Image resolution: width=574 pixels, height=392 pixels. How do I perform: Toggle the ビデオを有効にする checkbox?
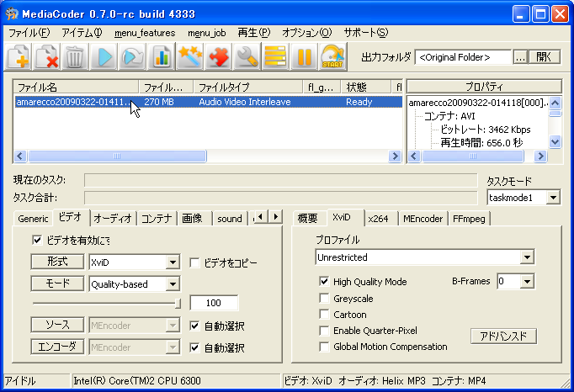(x=37, y=240)
